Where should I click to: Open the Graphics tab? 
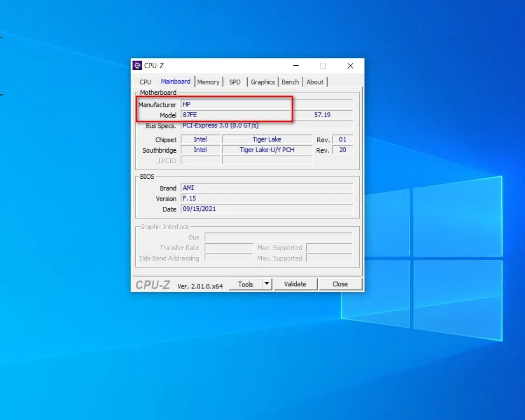pos(263,82)
